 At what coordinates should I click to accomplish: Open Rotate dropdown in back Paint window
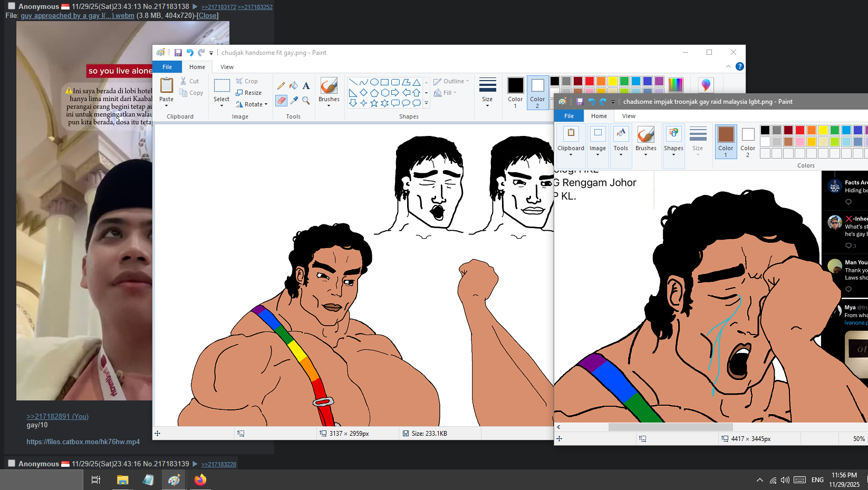point(252,104)
